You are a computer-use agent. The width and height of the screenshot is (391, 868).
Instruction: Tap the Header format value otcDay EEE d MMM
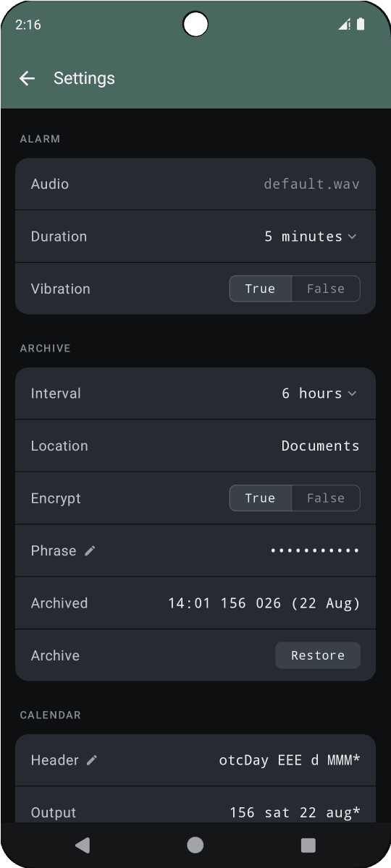click(290, 760)
